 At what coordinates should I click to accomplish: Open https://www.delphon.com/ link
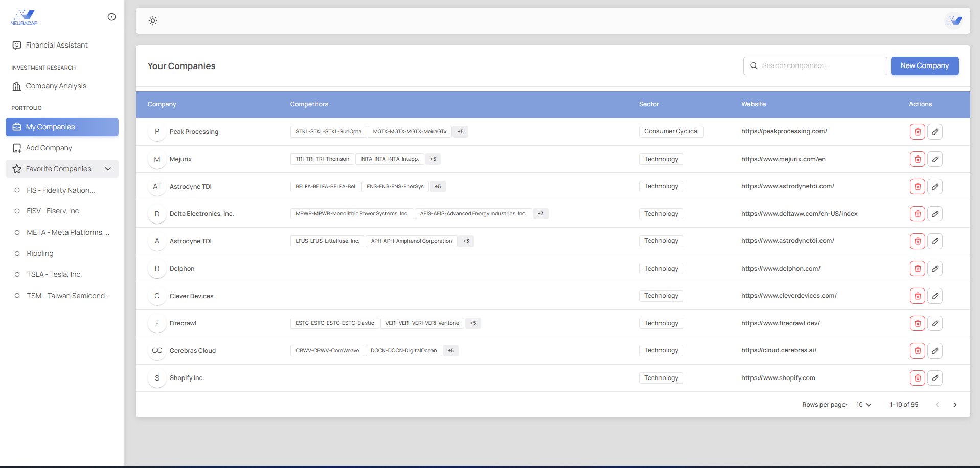781,269
